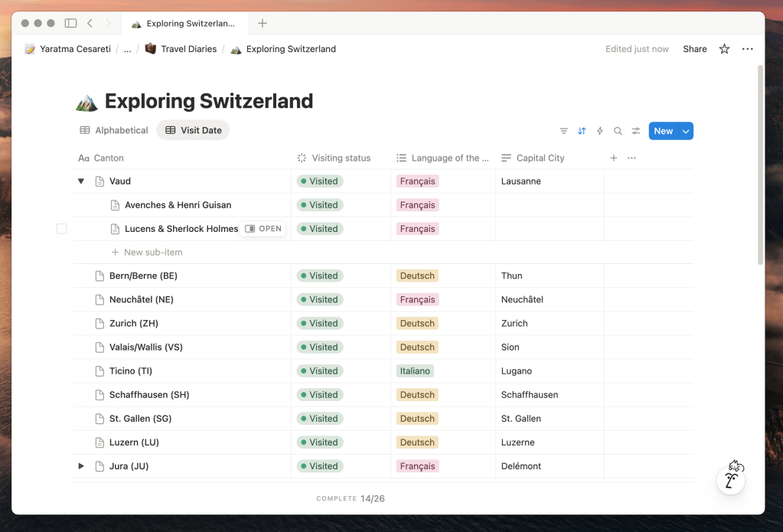Open automations lightning bolt icon
The height and width of the screenshot is (532, 783).
point(600,131)
